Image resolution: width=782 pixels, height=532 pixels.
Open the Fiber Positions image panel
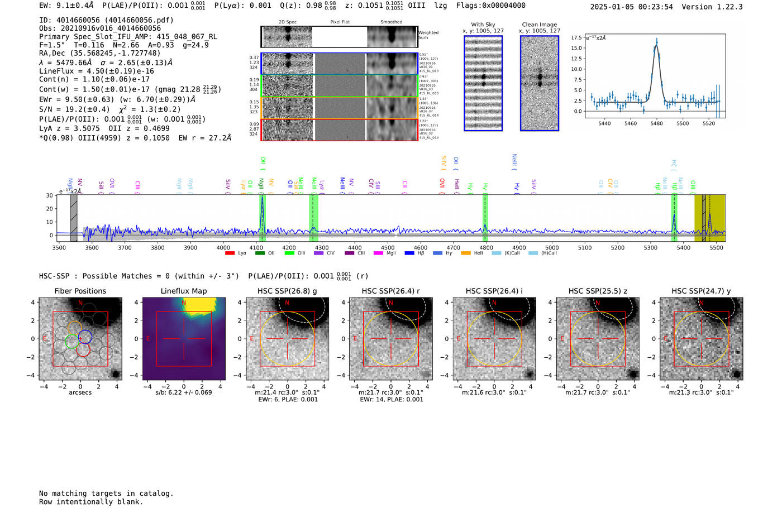(x=80, y=339)
